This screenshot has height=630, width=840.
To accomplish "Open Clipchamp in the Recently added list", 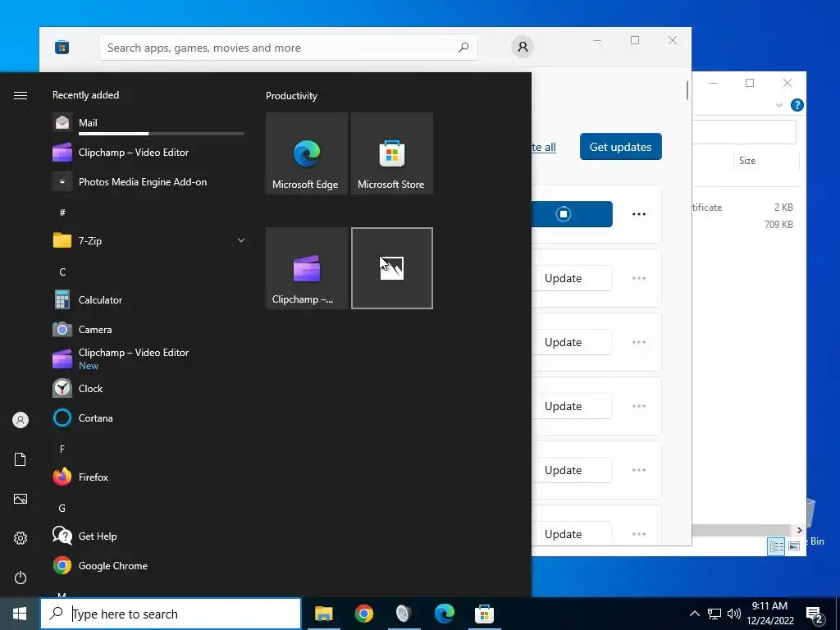I will [148, 152].
